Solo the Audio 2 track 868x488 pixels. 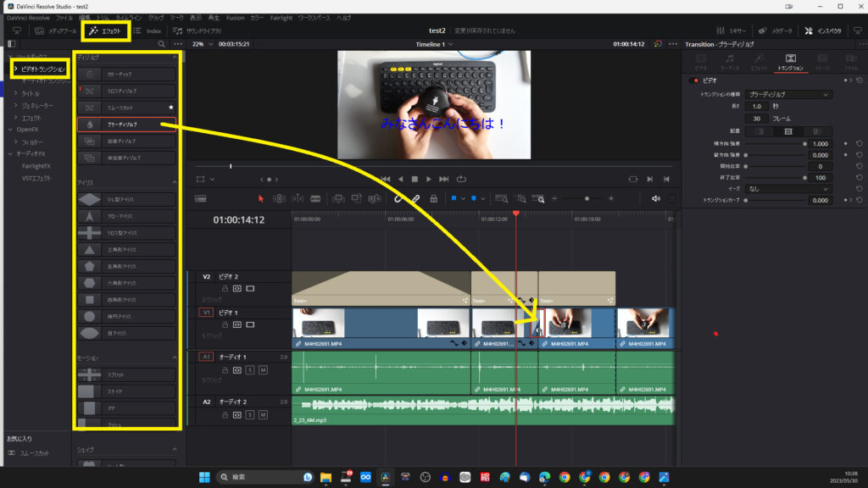click(x=250, y=415)
